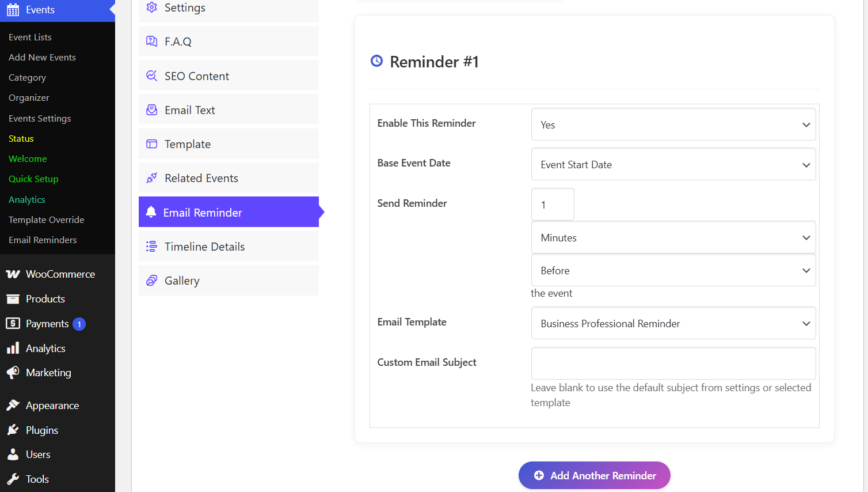The height and width of the screenshot is (492, 868).
Task: Expand the Base Event Date dropdown
Action: coord(673,164)
